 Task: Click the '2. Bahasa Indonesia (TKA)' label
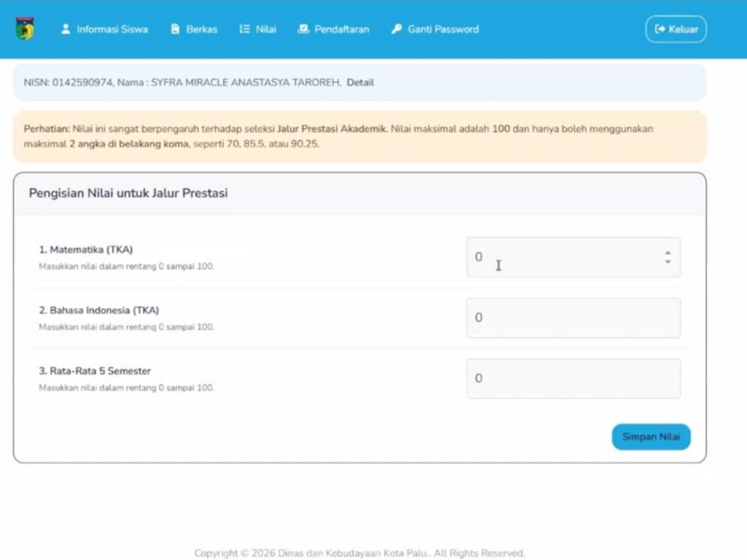pos(99,310)
